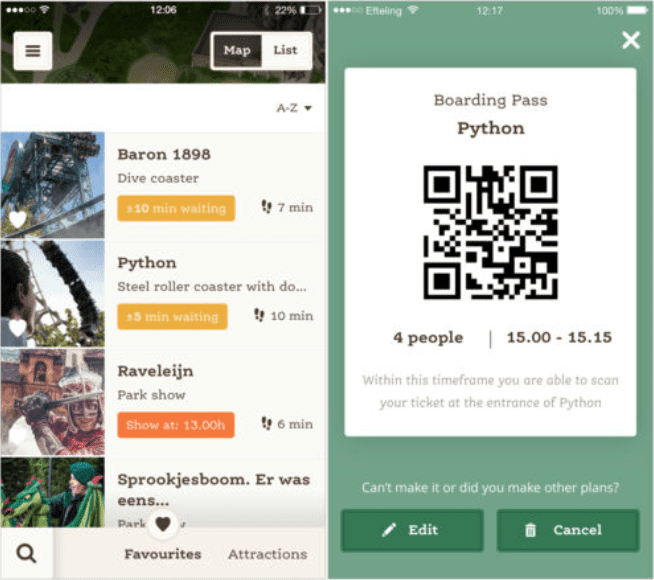Tap the trash icon on Cancel

530,530
